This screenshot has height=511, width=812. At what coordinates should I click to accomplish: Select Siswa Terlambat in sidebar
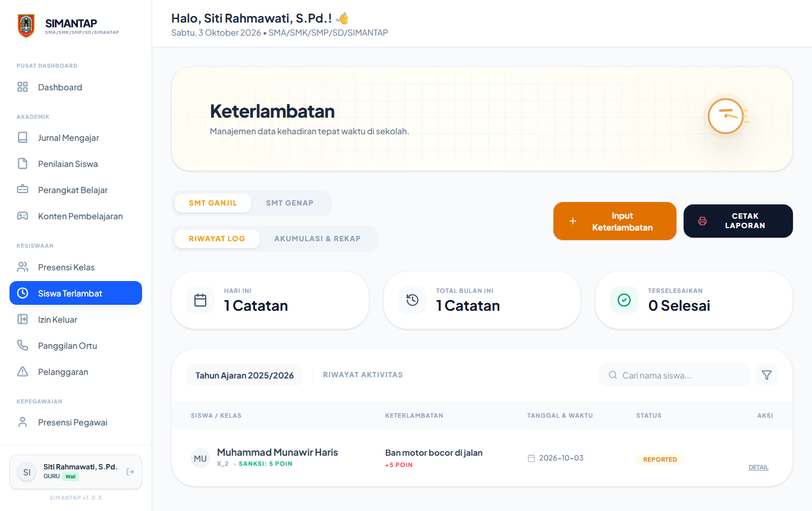[x=75, y=293]
